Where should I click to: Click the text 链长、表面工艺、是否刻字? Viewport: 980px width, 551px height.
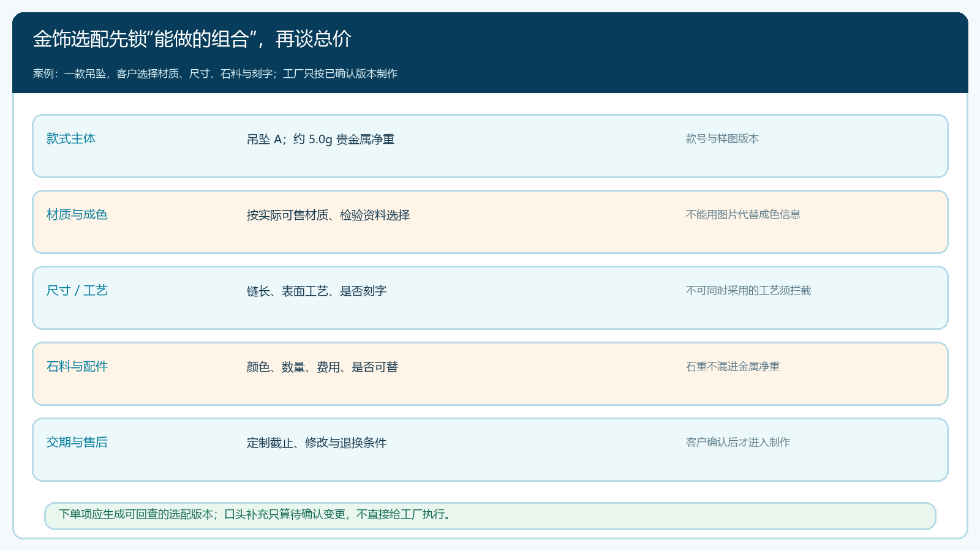pos(317,291)
